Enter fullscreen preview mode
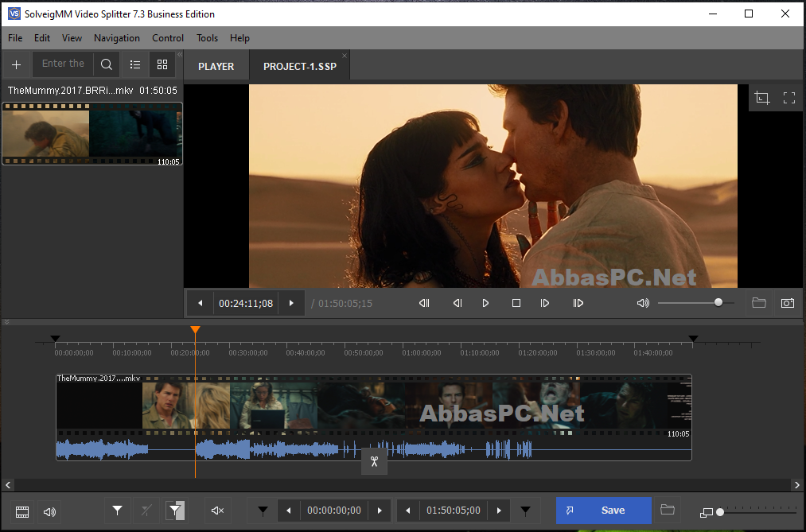Viewport: 806px width, 532px height. click(x=789, y=98)
